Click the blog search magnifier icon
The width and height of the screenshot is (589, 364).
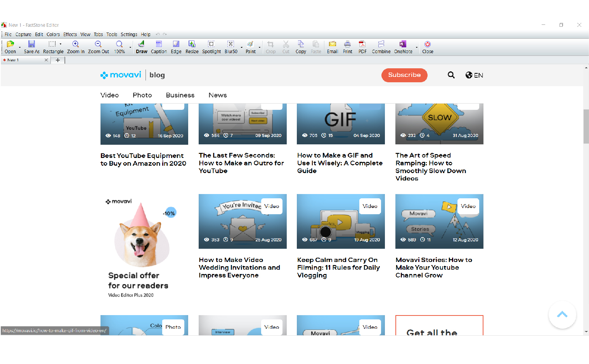451,75
